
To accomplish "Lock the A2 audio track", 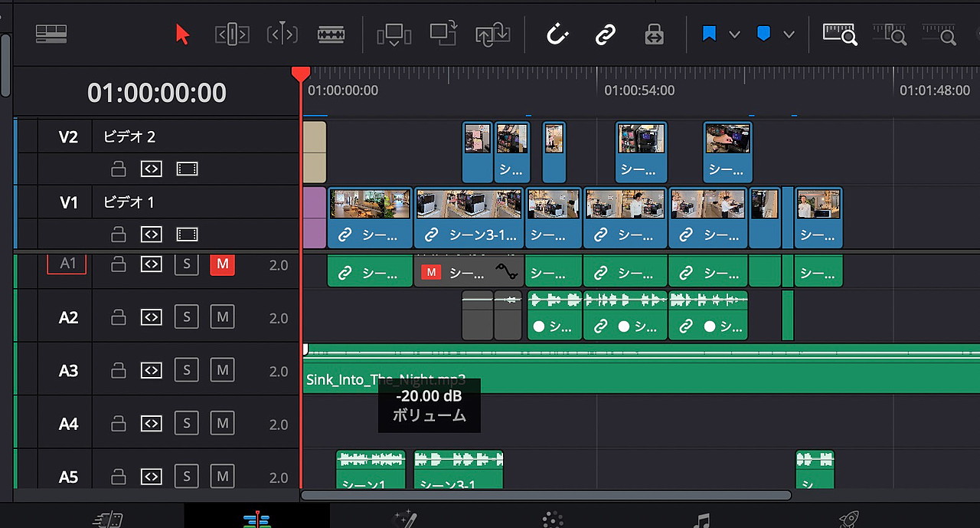I will [118, 317].
